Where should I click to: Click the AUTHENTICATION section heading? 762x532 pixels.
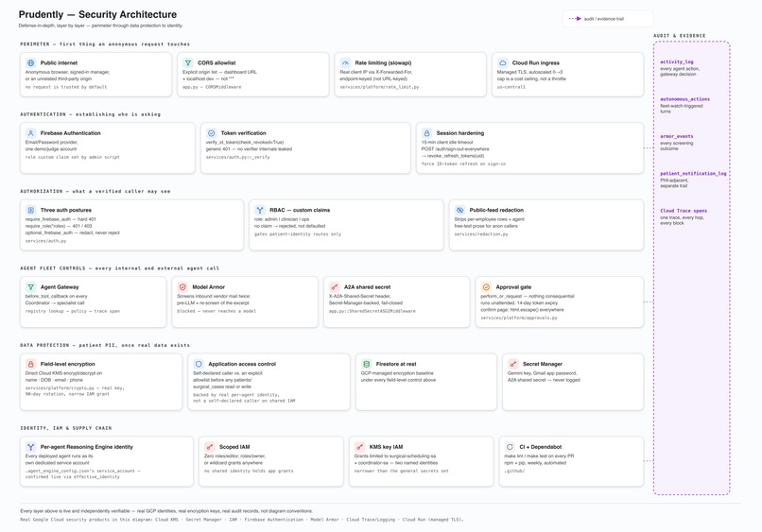coord(91,114)
